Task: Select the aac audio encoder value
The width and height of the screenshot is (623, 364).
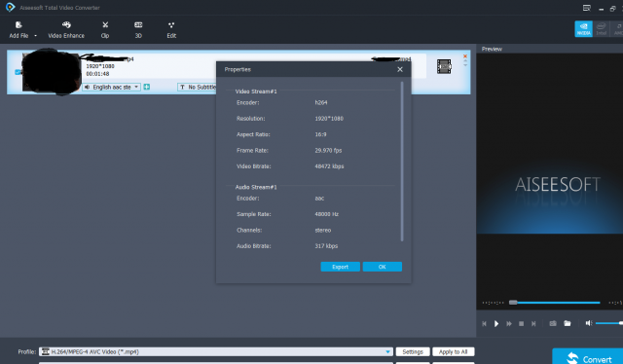Action: (319, 198)
